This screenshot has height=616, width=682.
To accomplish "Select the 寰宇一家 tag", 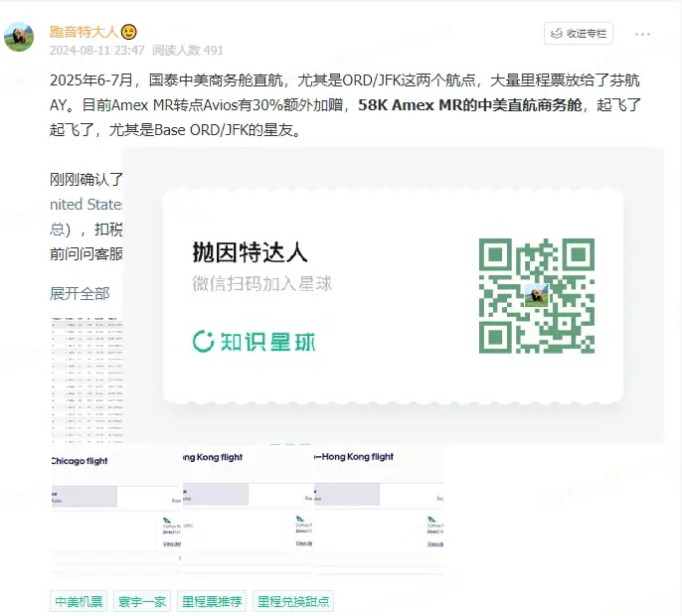I will pyautogui.click(x=142, y=602).
